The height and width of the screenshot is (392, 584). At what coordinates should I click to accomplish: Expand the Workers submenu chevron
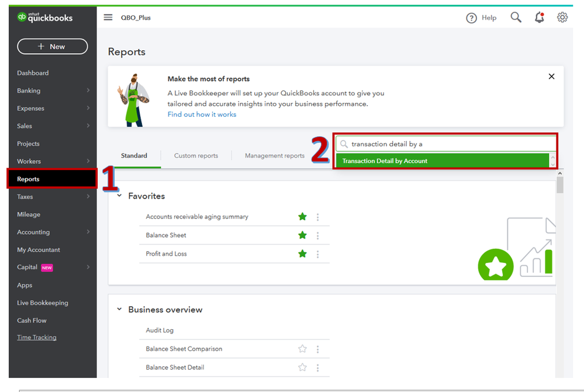click(88, 161)
